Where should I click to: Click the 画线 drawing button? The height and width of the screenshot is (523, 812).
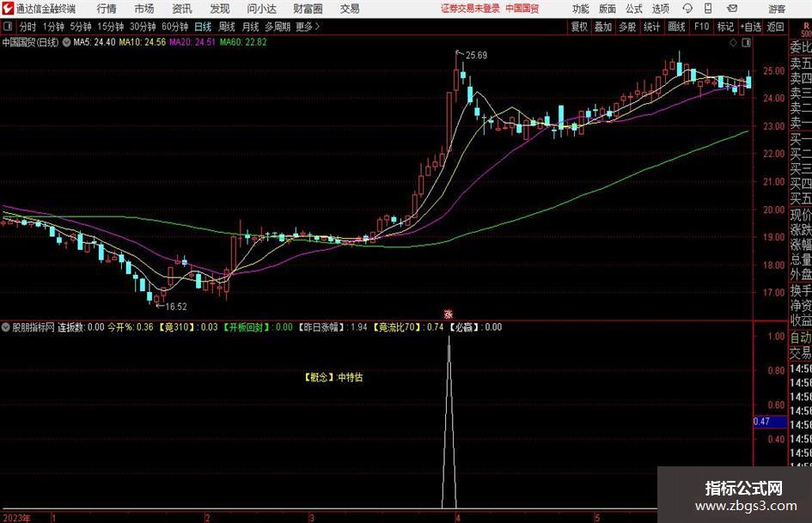pos(676,27)
